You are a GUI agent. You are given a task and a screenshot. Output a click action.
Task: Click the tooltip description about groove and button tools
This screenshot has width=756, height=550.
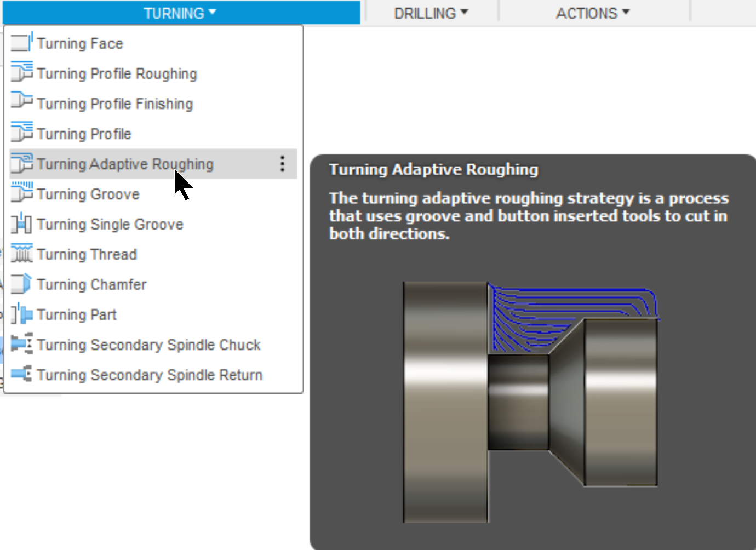click(529, 216)
